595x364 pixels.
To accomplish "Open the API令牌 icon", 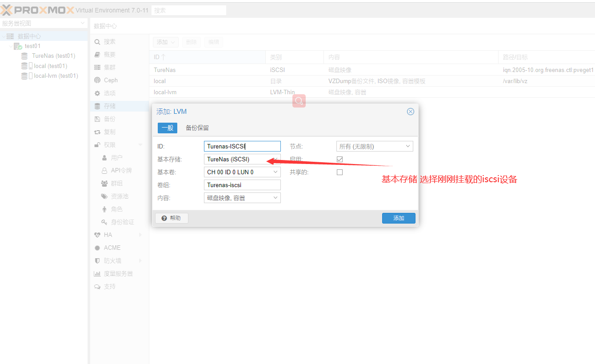I will [x=104, y=171].
